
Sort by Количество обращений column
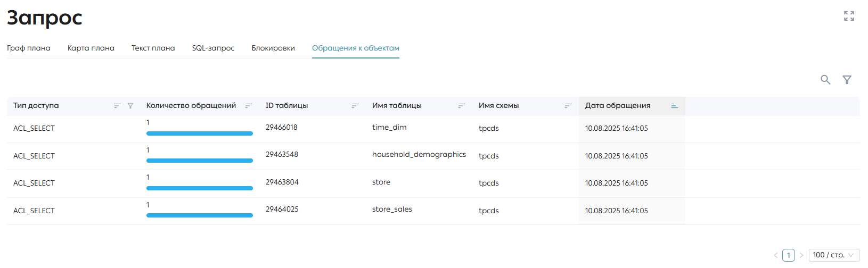(x=248, y=106)
